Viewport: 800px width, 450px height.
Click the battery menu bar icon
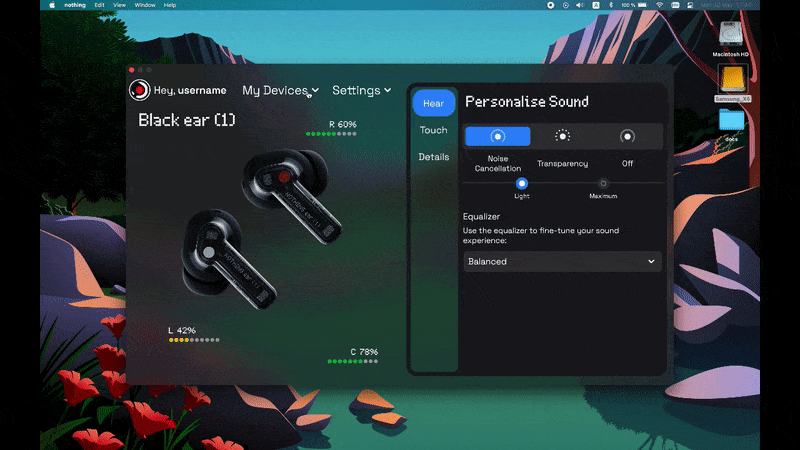point(642,5)
